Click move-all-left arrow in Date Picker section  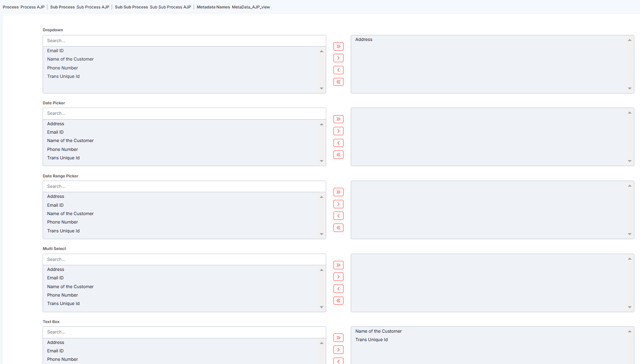coord(338,155)
